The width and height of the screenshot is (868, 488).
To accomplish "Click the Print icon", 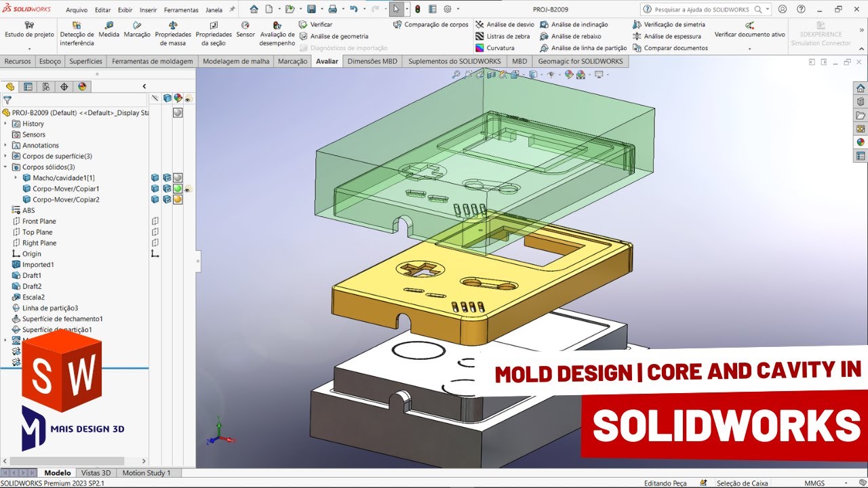I will 332,9.
